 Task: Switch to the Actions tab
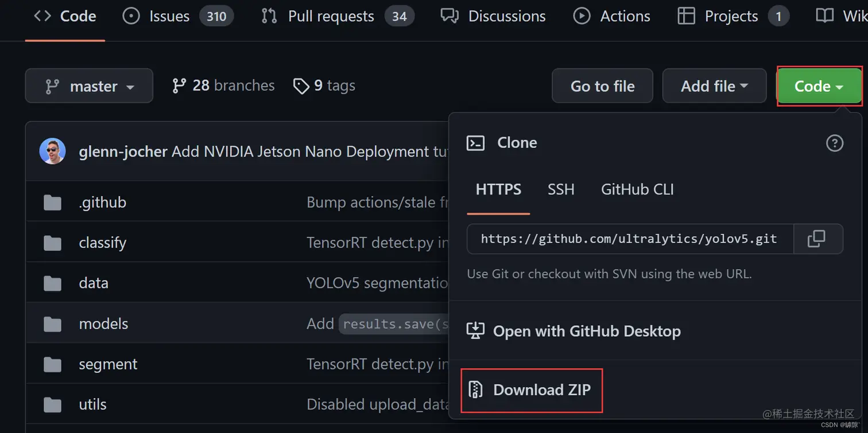pyautogui.click(x=612, y=16)
